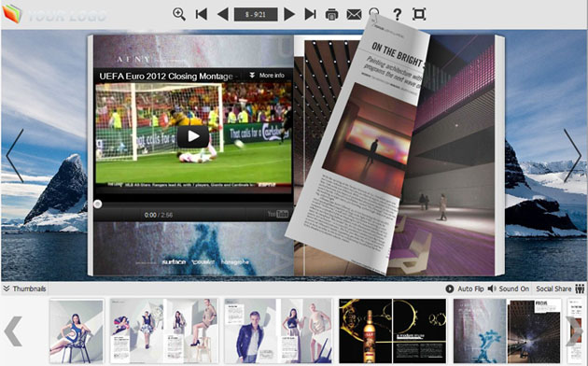
Task: Open the help question mark icon
Action: (397, 15)
